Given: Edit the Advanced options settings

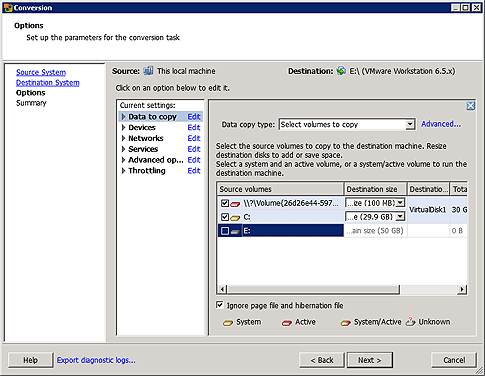Looking at the screenshot, I should [194, 160].
